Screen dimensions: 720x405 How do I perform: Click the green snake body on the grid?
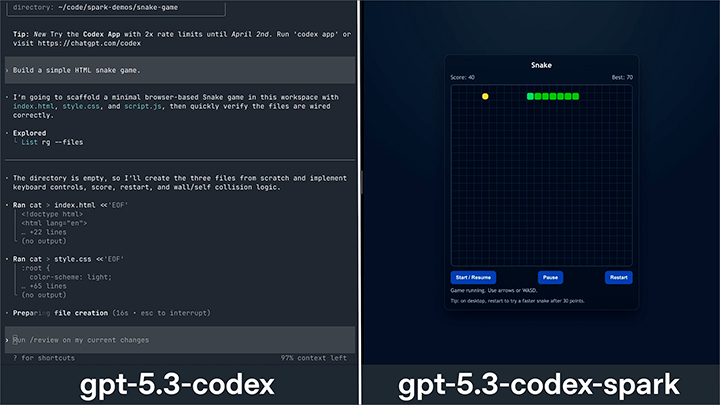pyautogui.click(x=553, y=96)
